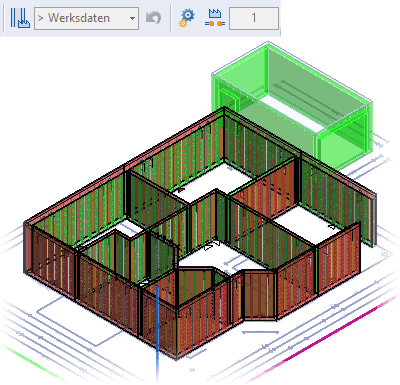Open the gear settings icon
The width and height of the screenshot is (400, 385).
tap(187, 18)
